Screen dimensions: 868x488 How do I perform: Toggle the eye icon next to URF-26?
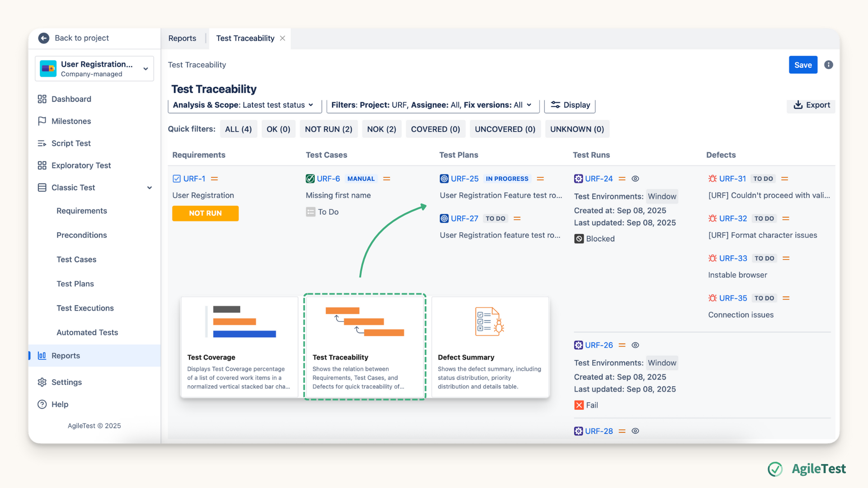click(635, 345)
